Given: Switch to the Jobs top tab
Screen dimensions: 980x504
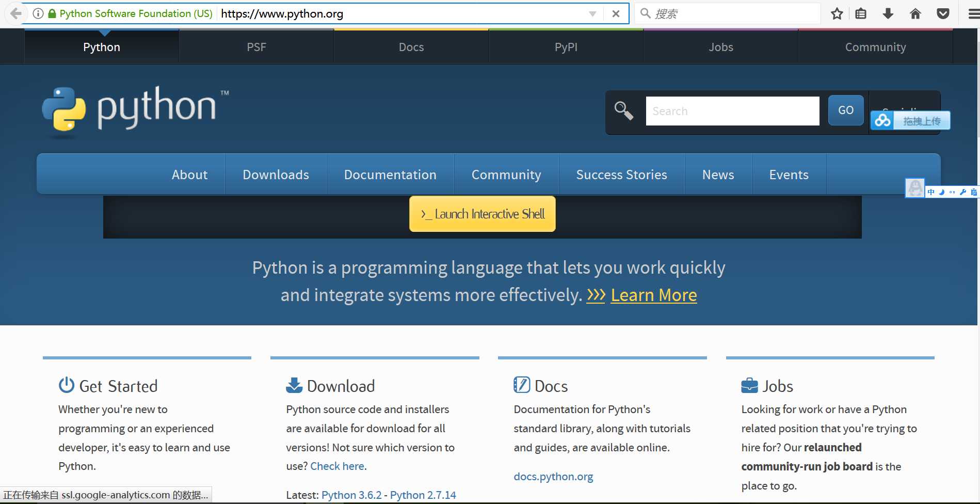Looking at the screenshot, I should click(721, 47).
